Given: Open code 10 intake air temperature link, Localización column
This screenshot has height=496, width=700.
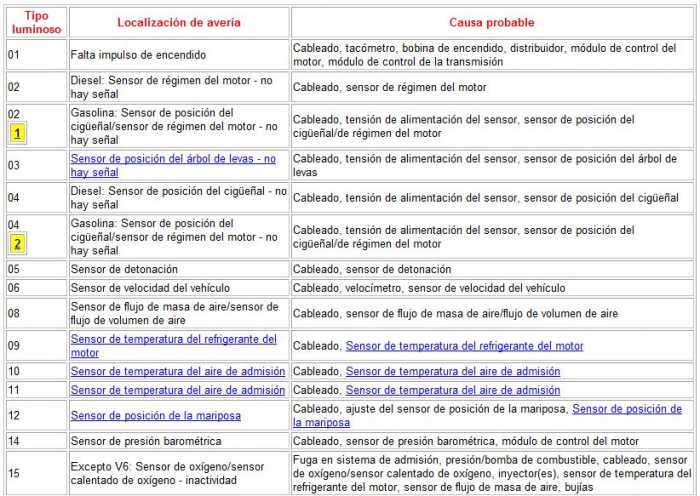Looking at the screenshot, I should point(177,371).
